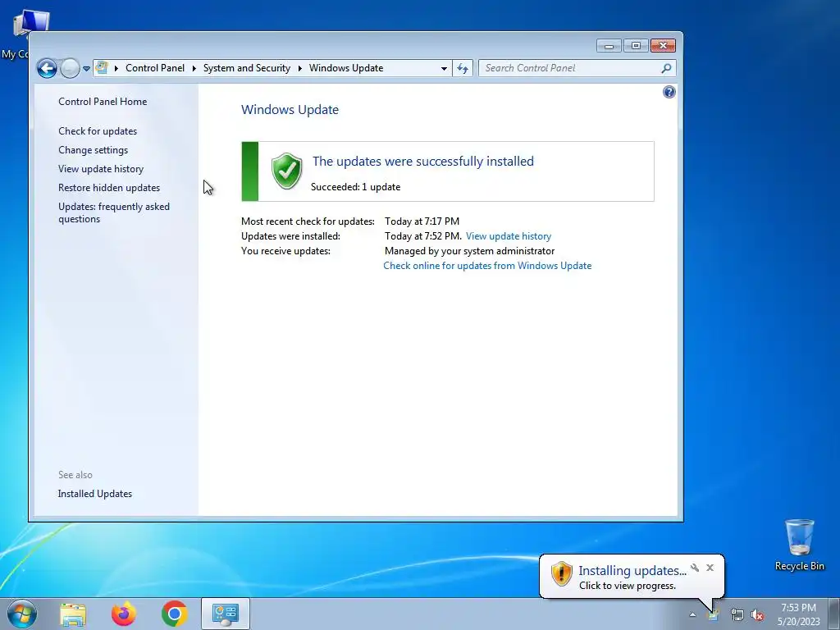
Task: Click the Installing updates notification balloon
Action: click(632, 577)
